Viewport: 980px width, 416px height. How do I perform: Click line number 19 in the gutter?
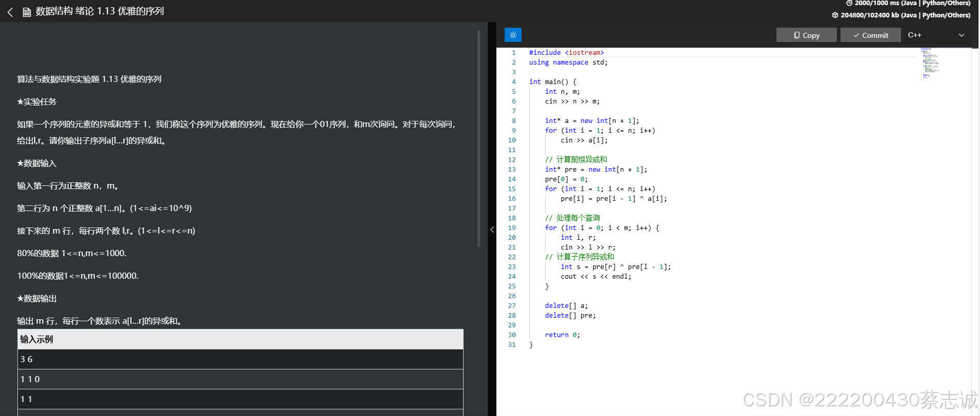tap(512, 227)
